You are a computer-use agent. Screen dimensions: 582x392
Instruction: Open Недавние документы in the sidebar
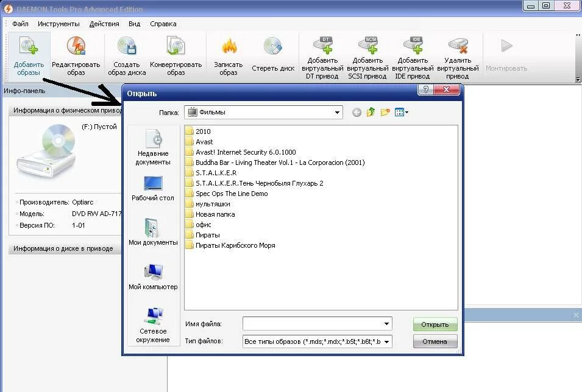coord(153,147)
